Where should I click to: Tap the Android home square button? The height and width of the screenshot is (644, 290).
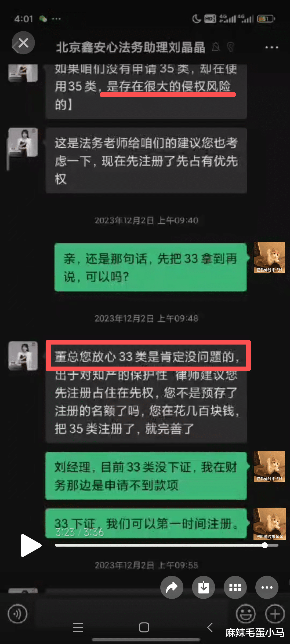tap(144, 627)
